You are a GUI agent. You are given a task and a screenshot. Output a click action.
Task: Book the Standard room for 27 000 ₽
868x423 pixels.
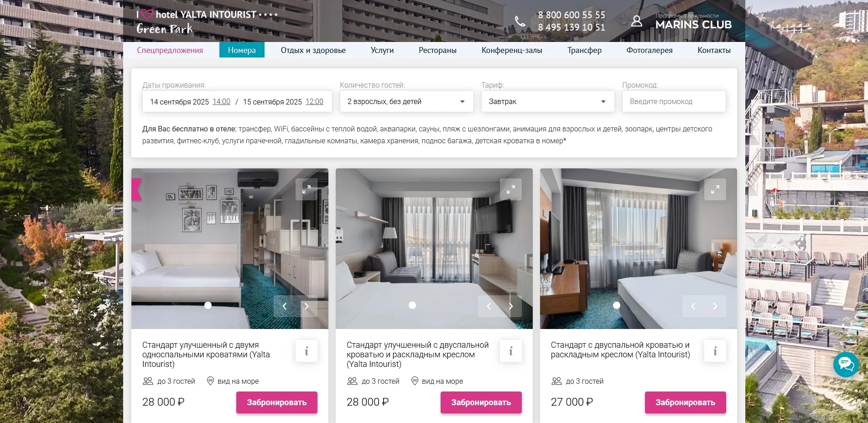(x=685, y=402)
